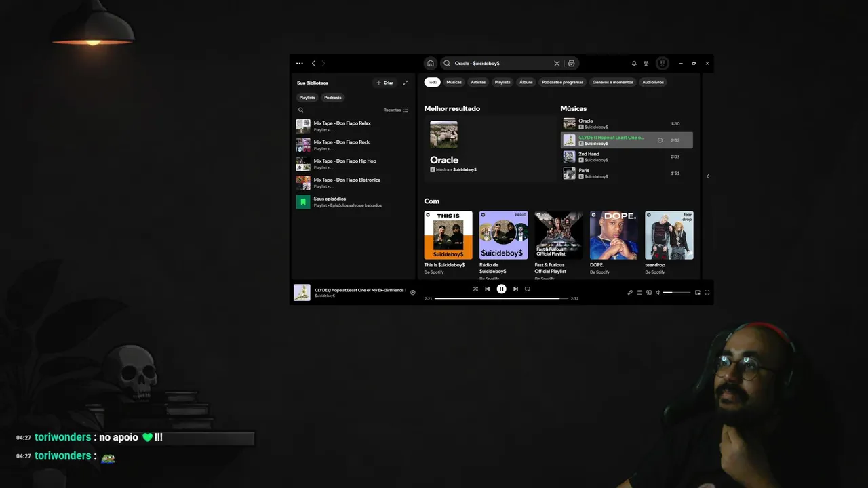Open Mix Tape - Don Fiapo Relax playlist

(352, 126)
